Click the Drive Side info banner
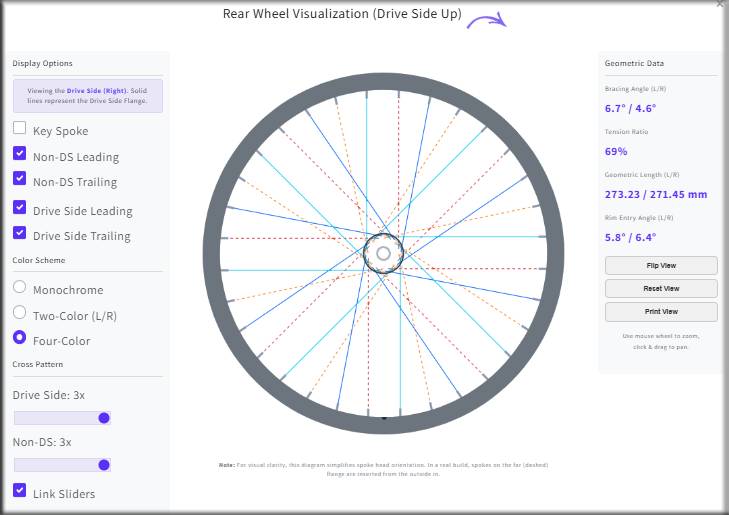 [x=87, y=96]
